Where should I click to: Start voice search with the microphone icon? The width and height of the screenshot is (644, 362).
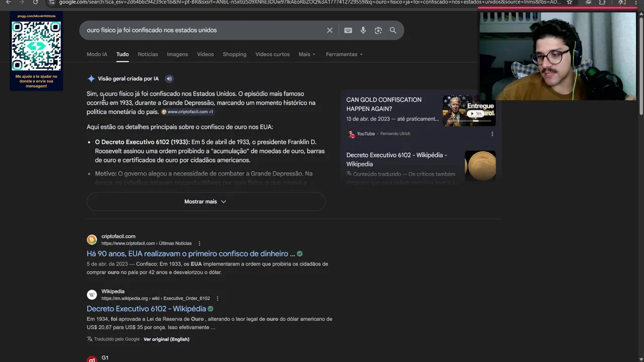pos(363,30)
